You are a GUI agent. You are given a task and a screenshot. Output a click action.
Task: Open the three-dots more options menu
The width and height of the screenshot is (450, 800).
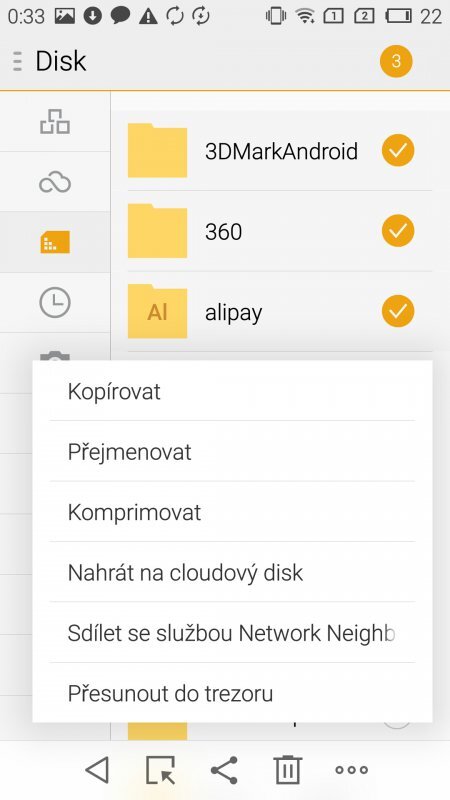click(x=352, y=770)
